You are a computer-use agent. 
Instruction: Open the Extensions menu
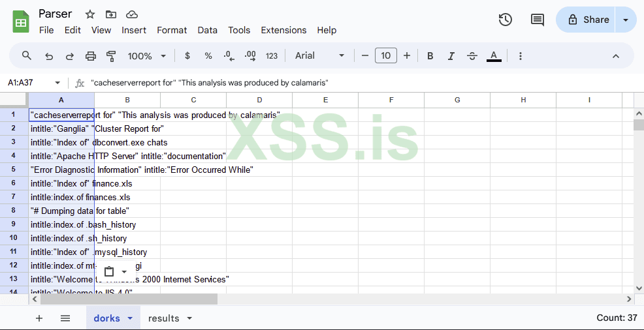[284, 31]
